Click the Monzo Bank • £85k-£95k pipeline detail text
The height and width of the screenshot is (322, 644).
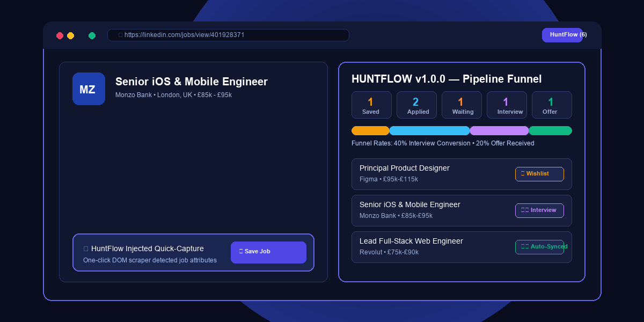click(x=396, y=216)
